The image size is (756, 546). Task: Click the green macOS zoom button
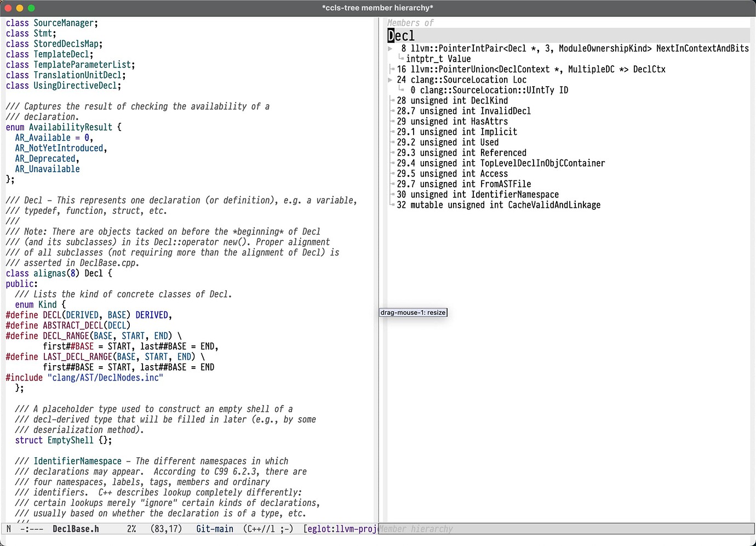31,8
